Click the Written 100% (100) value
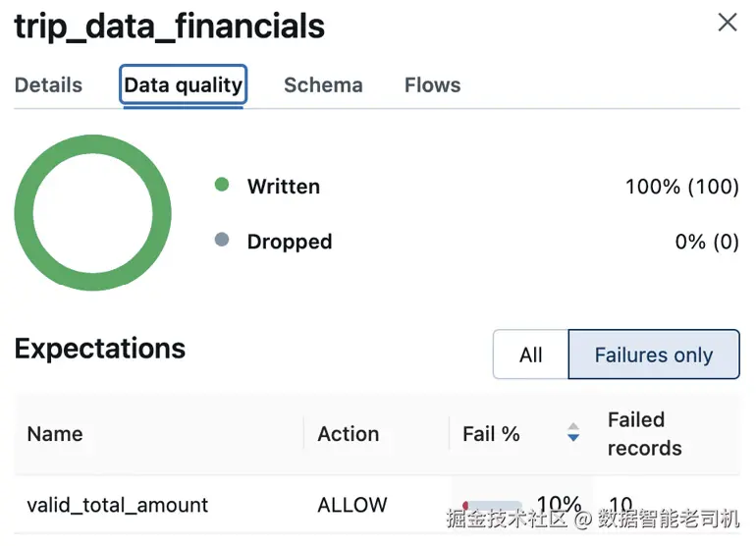 tap(681, 186)
